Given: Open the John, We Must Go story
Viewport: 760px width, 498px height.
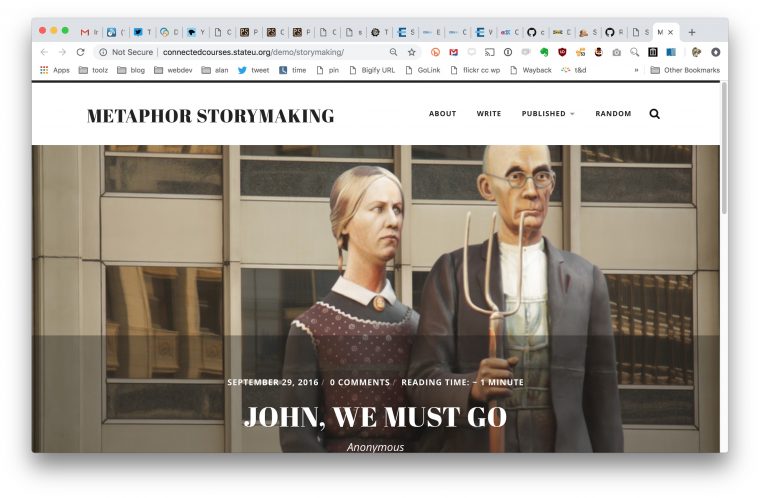Looking at the screenshot, I should (x=375, y=417).
